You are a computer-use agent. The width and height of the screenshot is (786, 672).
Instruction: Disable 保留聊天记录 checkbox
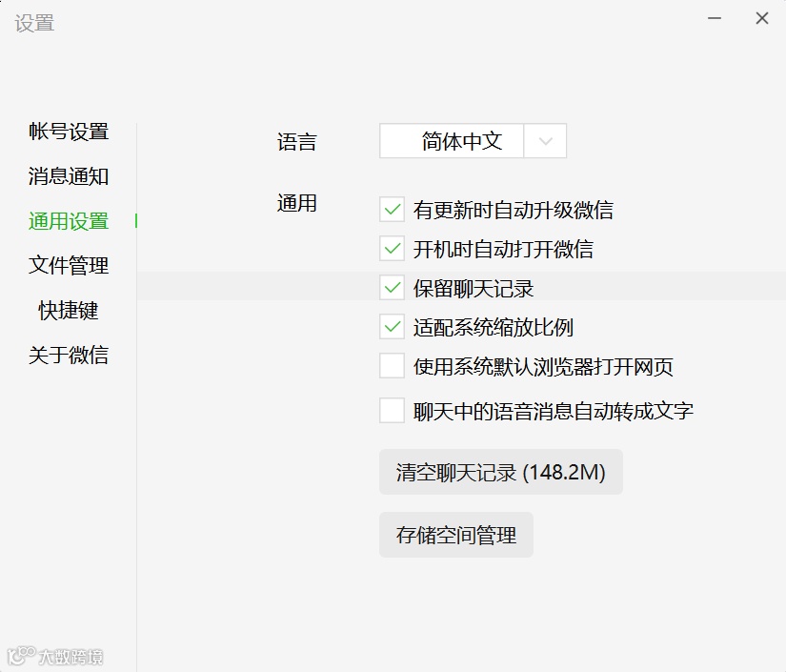tap(392, 288)
